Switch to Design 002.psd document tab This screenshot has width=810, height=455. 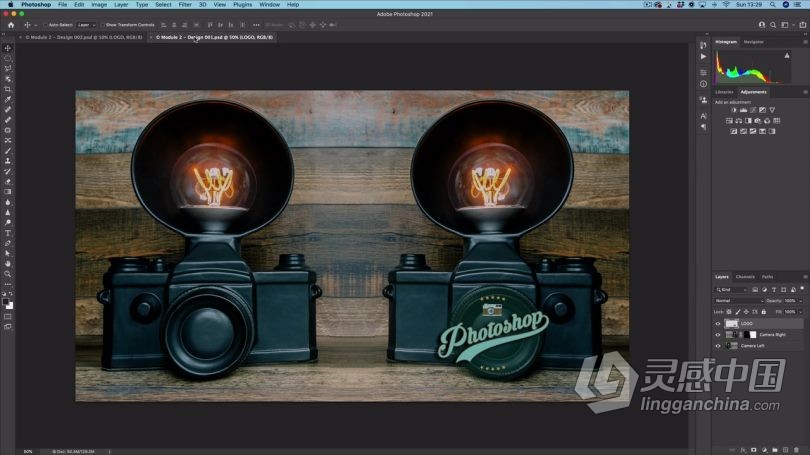click(84, 37)
